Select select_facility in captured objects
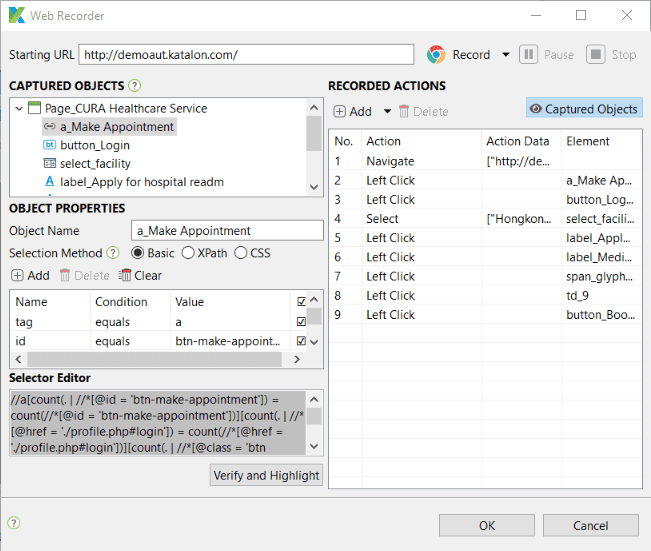Image resolution: width=651 pixels, height=551 pixels. point(95,164)
